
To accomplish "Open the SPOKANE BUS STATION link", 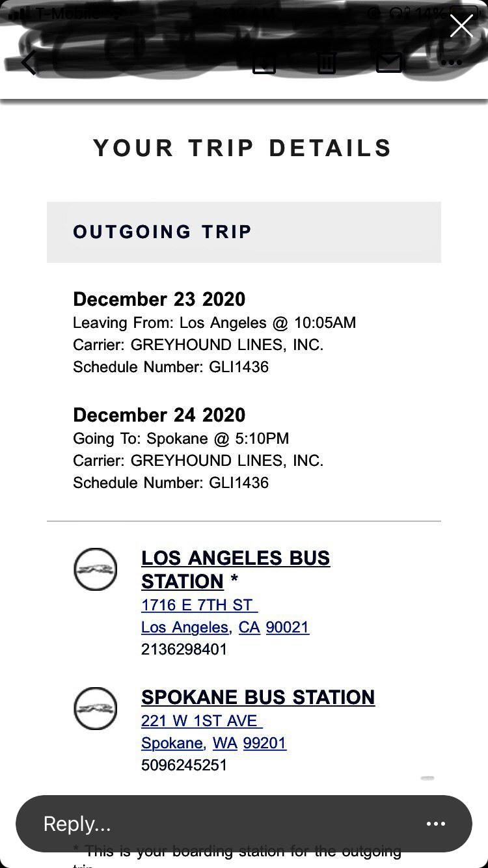I will [x=258, y=697].
